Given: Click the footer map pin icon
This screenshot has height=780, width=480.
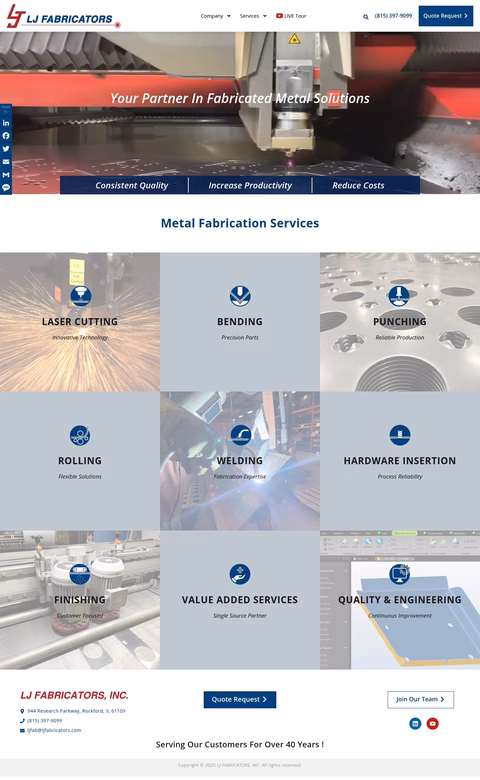Looking at the screenshot, I should point(22,711).
